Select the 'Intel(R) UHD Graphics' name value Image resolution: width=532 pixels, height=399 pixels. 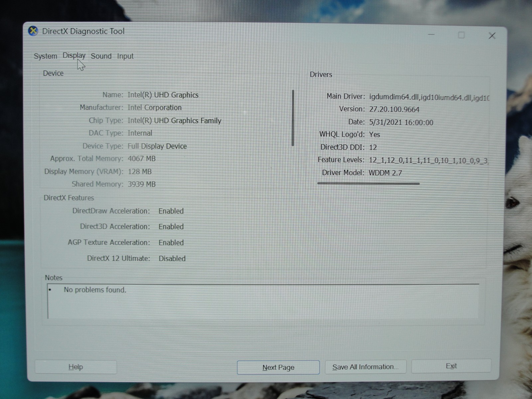[163, 95]
